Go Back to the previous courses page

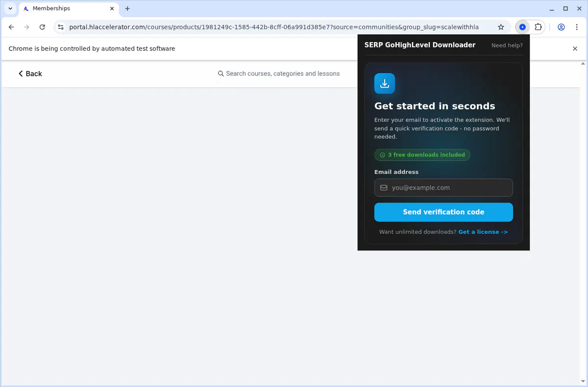click(x=30, y=73)
